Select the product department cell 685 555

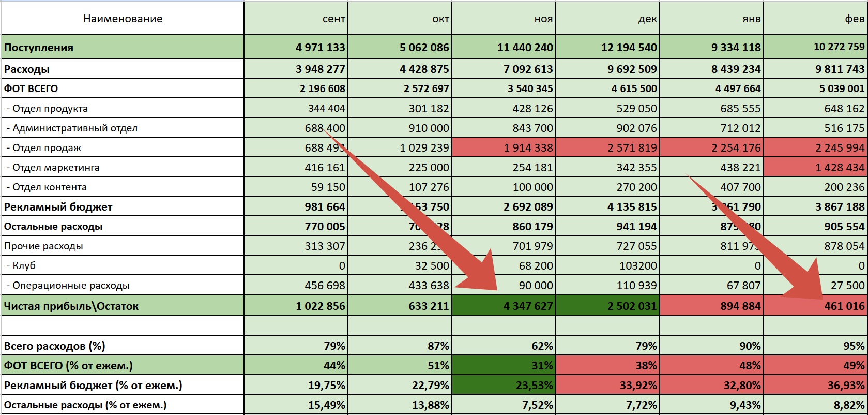712,108
